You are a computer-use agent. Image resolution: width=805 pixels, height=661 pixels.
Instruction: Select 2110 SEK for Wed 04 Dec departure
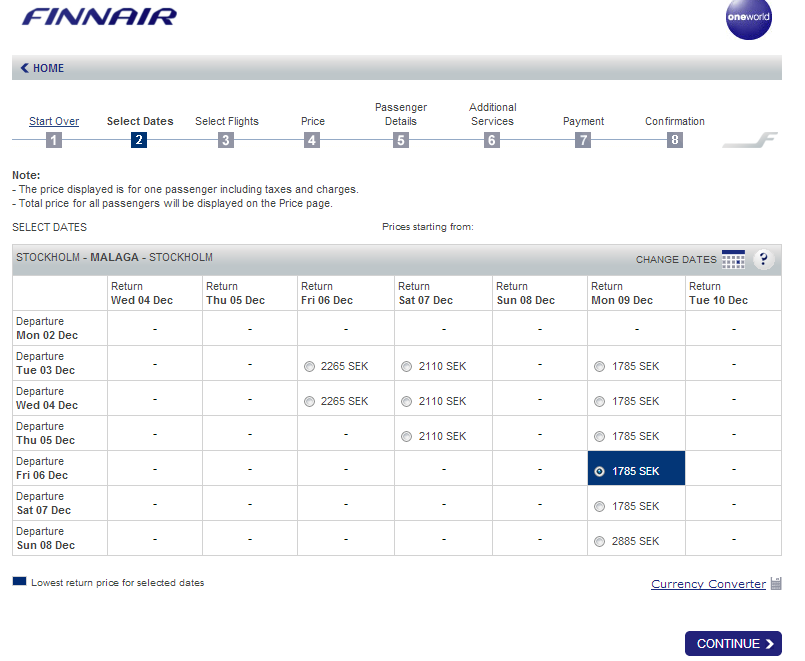point(407,402)
